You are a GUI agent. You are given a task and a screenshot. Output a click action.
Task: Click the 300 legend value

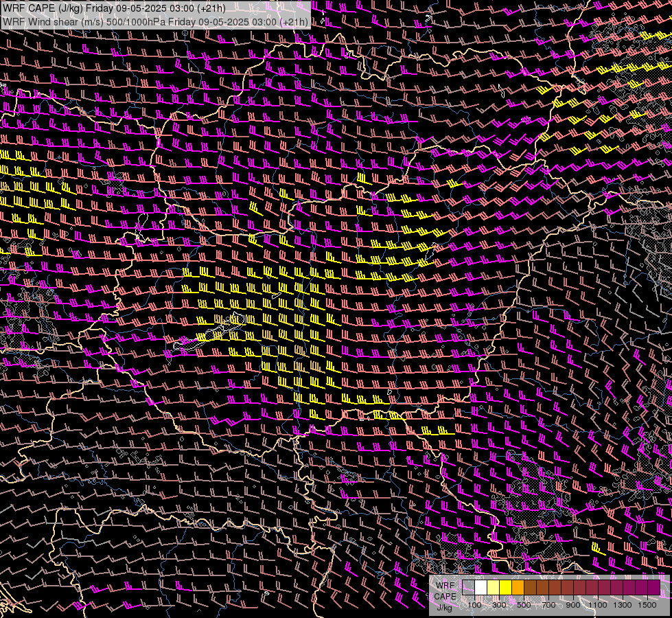(499, 605)
